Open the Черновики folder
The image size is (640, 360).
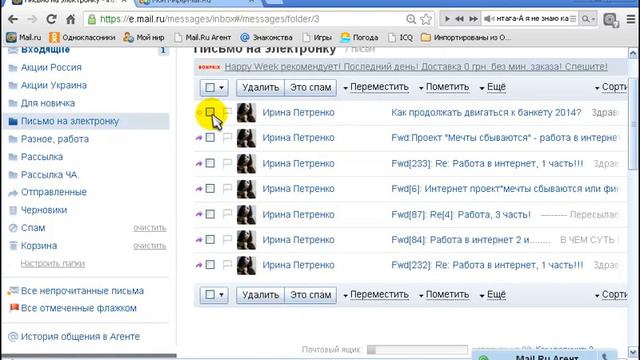(44, 210)
